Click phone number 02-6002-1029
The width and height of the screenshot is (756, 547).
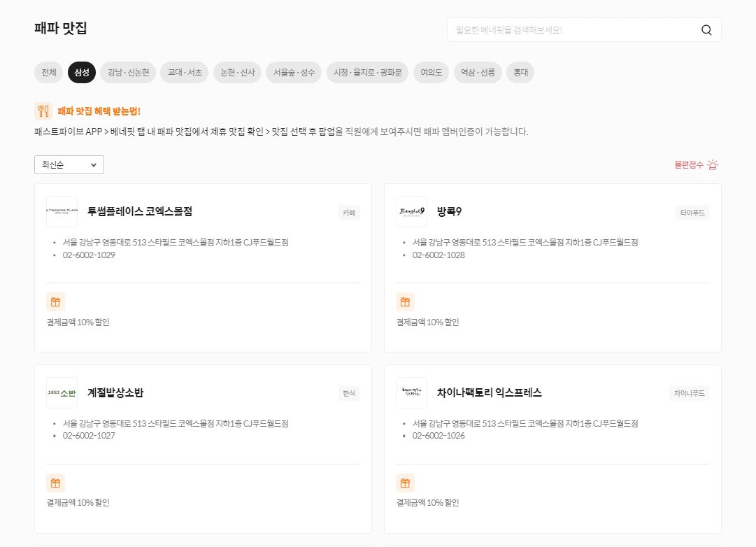pyautogui.click(x=89, y=255)
